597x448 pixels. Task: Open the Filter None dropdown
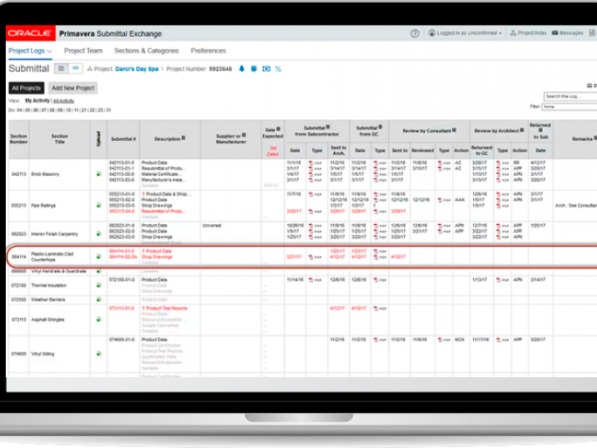click(570, 107)
